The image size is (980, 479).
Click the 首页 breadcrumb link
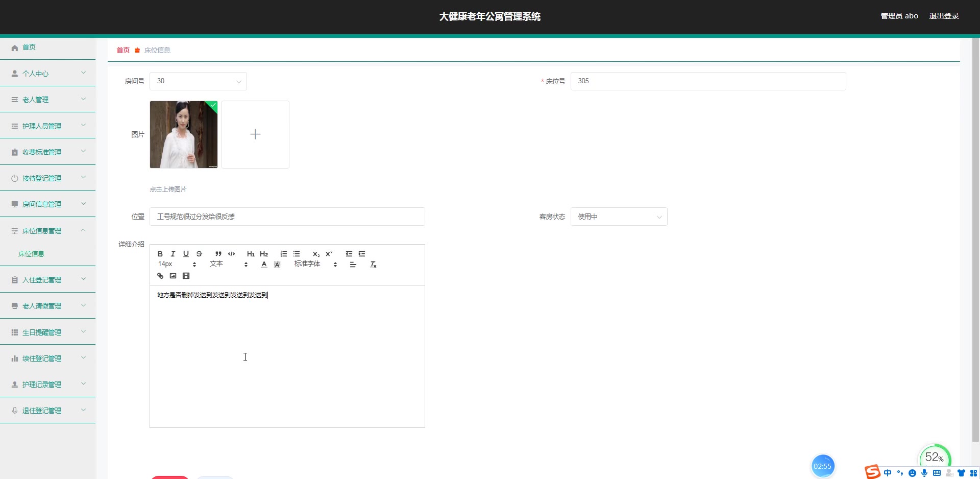(123, 50)
